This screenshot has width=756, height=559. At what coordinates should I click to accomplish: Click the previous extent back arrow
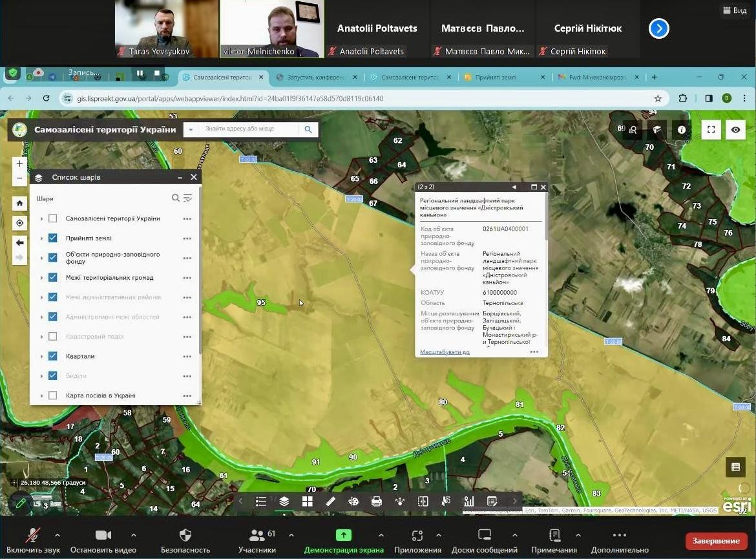pyautogui.click(x=20, y=243)
